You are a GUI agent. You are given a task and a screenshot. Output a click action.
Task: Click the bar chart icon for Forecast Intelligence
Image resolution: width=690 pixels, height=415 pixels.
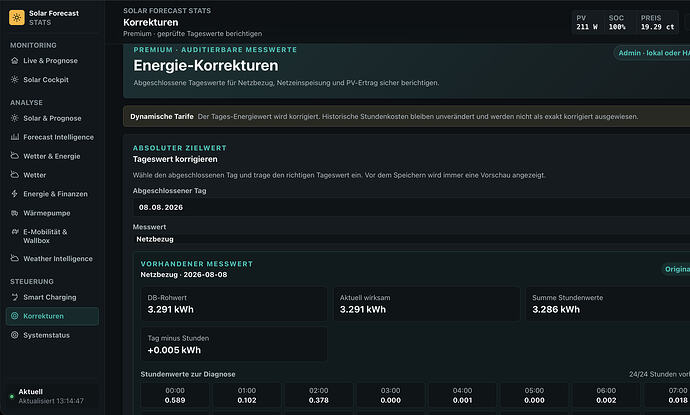click(15, 137)
